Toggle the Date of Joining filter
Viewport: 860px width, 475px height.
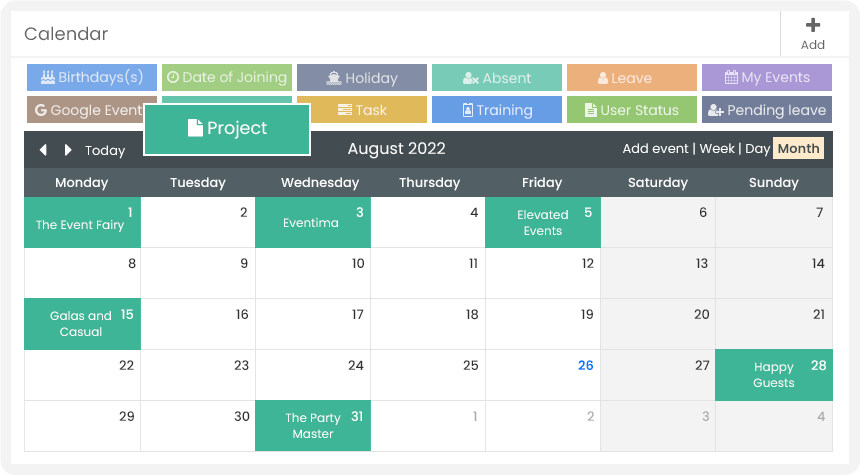pos(227,77)
